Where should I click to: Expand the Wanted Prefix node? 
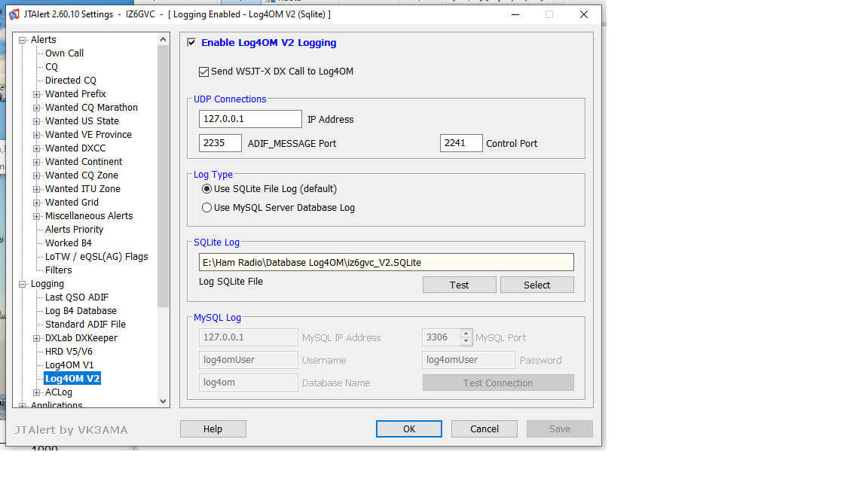click(36, 94)
